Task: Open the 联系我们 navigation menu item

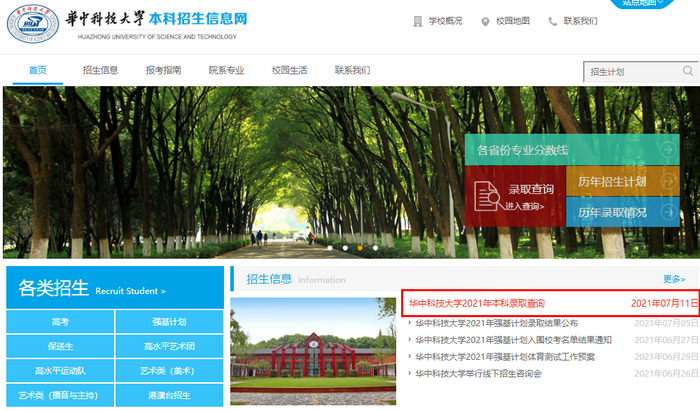Action: point(352,70)
